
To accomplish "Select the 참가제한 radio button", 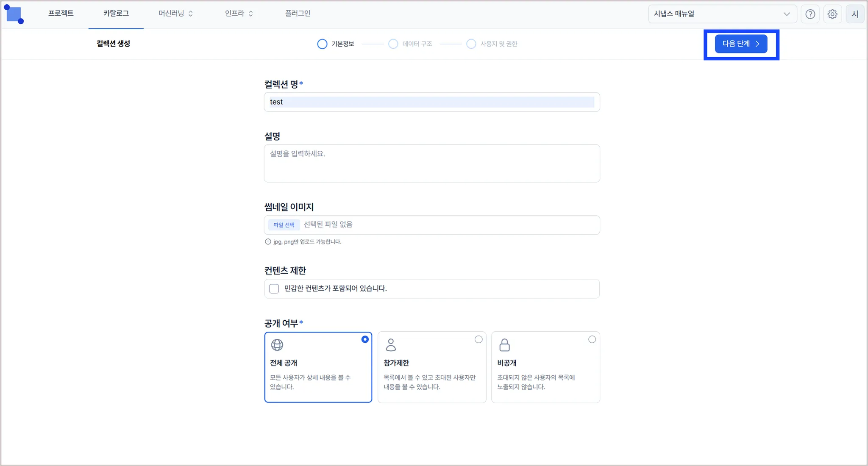I will pyautogui.click(x=479, y=339).
